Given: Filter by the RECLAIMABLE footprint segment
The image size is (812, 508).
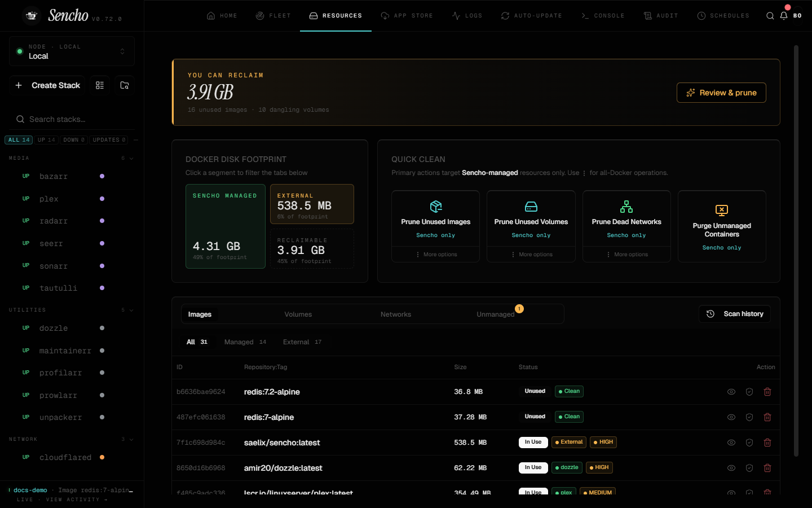Looking at the screenshot, I should [312, 248].
